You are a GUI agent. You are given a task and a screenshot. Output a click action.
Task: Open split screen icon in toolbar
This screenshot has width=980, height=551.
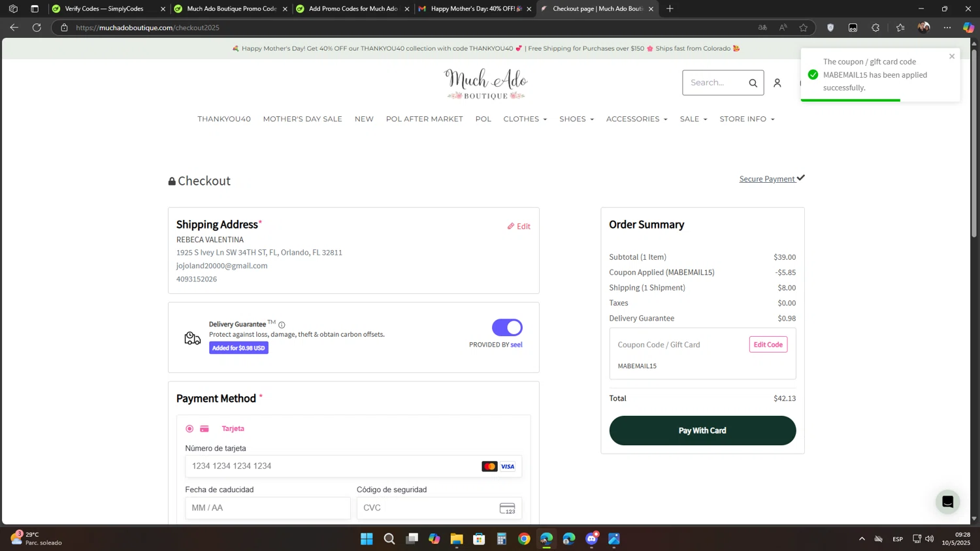coord(853,27)
